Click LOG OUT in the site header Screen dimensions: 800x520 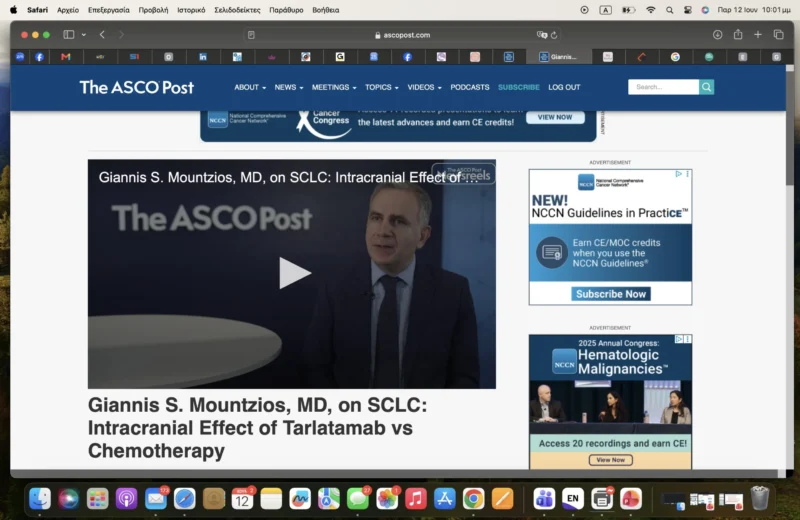click(564, 87)
